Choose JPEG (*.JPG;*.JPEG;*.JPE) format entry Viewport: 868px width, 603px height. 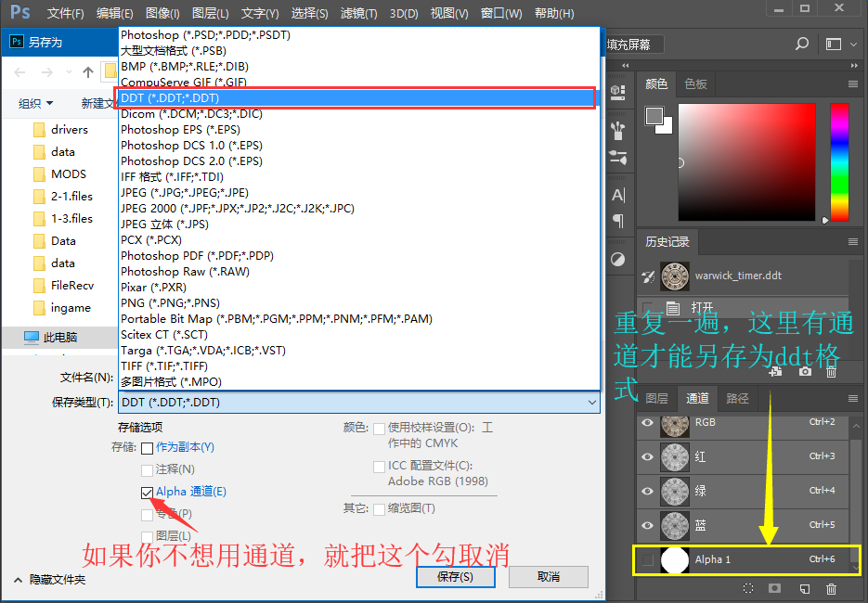pos(359,193)
